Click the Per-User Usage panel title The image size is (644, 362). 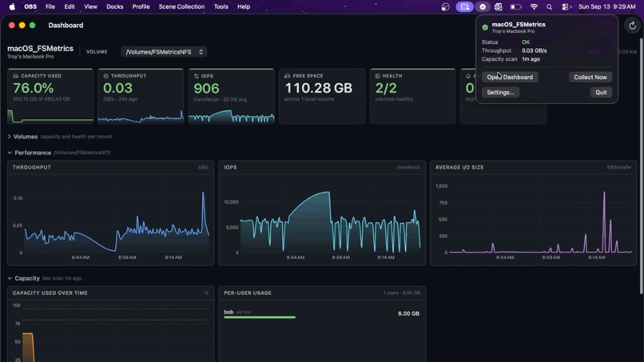click(x=247, y=293)
